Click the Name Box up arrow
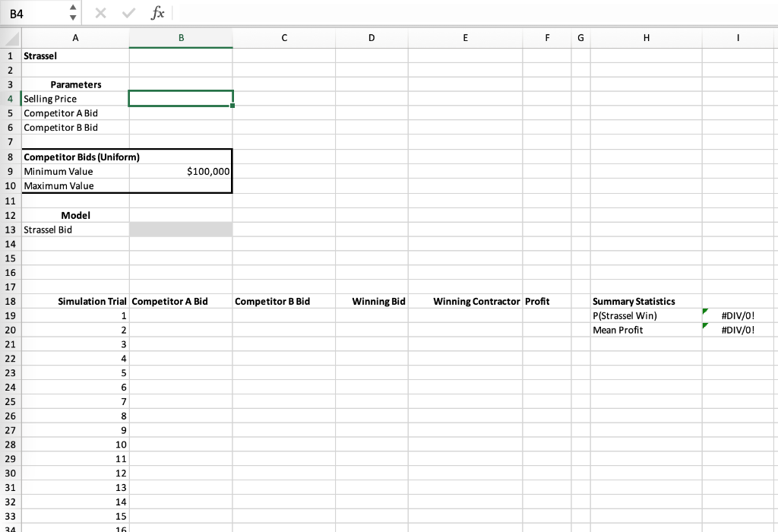The height and width of the screenshot is (532, 778). 73,8
